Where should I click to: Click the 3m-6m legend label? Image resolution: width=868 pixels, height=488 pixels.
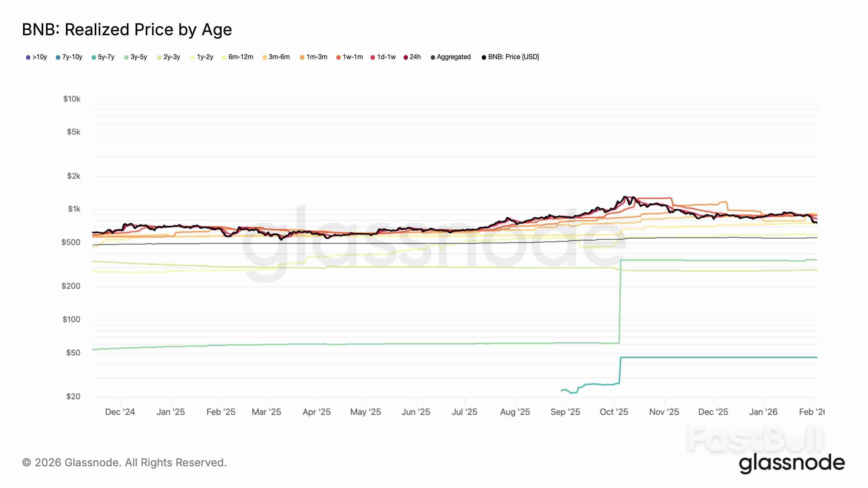pos(279,57)
